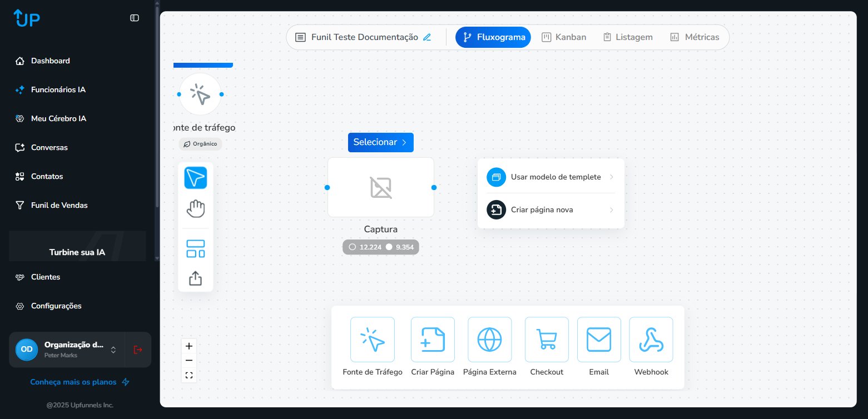Screen dimensions: 868x419
Task: Expand the organization switcher
Action: coord(113,350)
